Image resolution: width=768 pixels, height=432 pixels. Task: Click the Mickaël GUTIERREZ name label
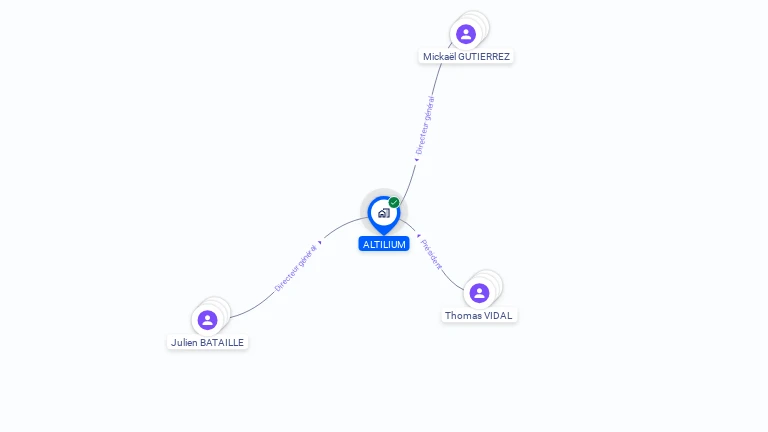(x=466, y=57)
